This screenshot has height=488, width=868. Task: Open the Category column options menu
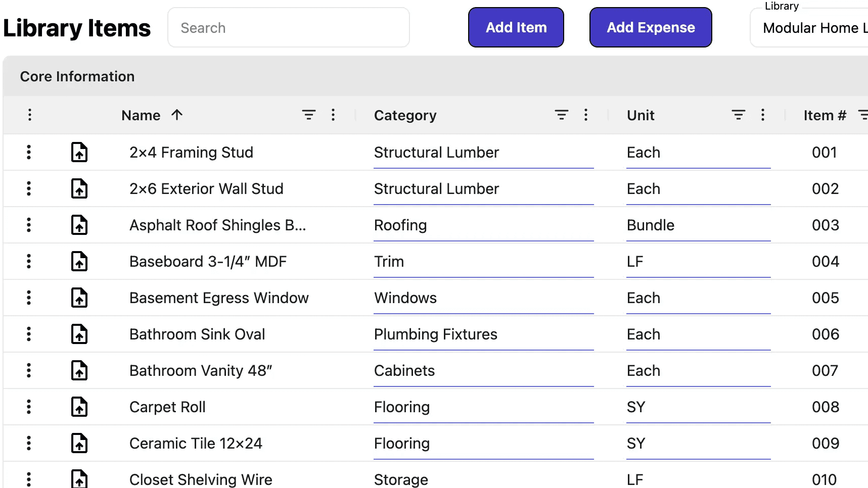pyautogui.click(x=586, y=115)
